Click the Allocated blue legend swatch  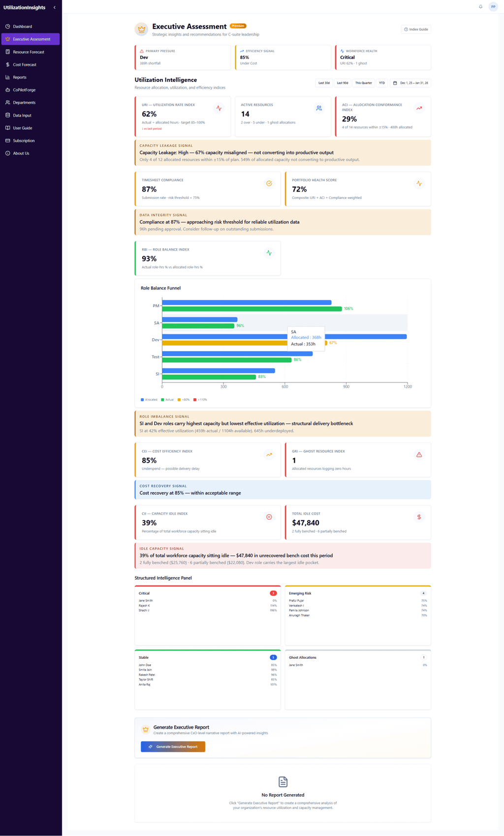point(142,400)
